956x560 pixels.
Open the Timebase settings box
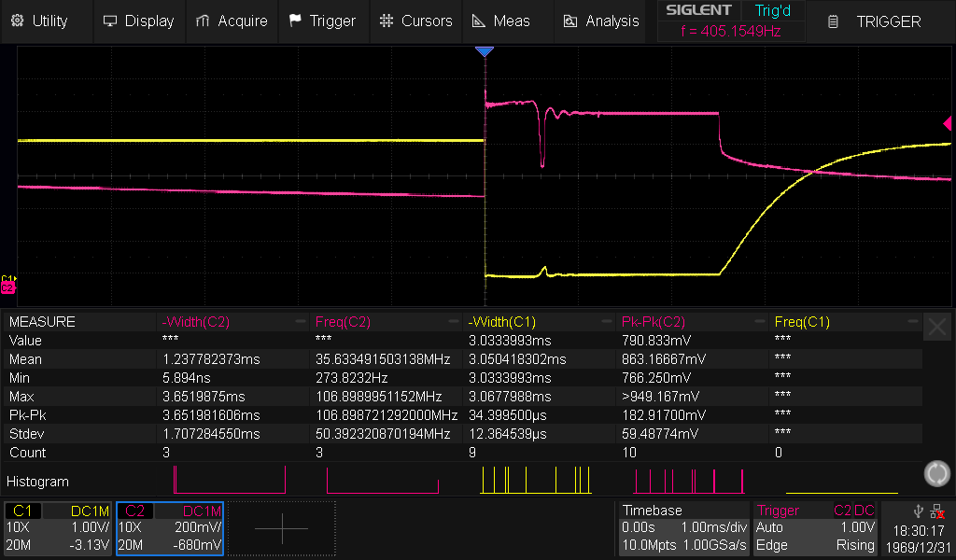pyautogui.click(x=683, y=528)
